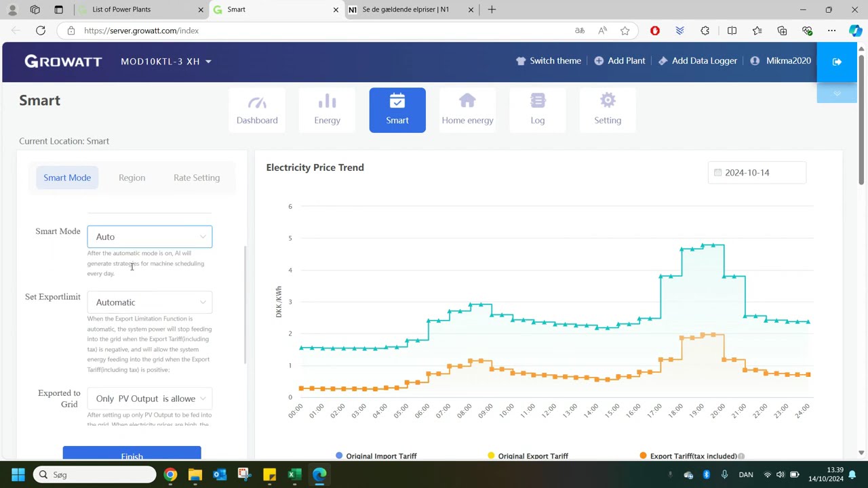Viewport: 868px width, 488px height.
Task: Click Add Data Logger link
Action: tap(698, 61)
